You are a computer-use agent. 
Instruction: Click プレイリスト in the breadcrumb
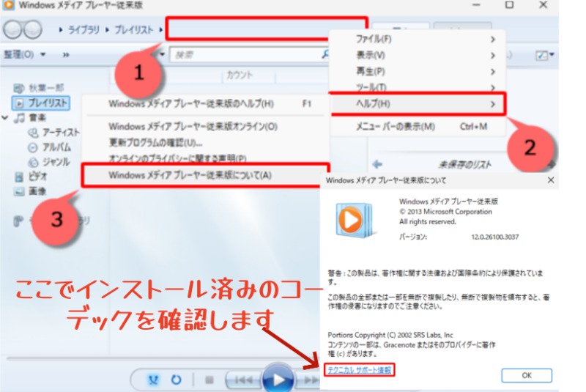134,29
